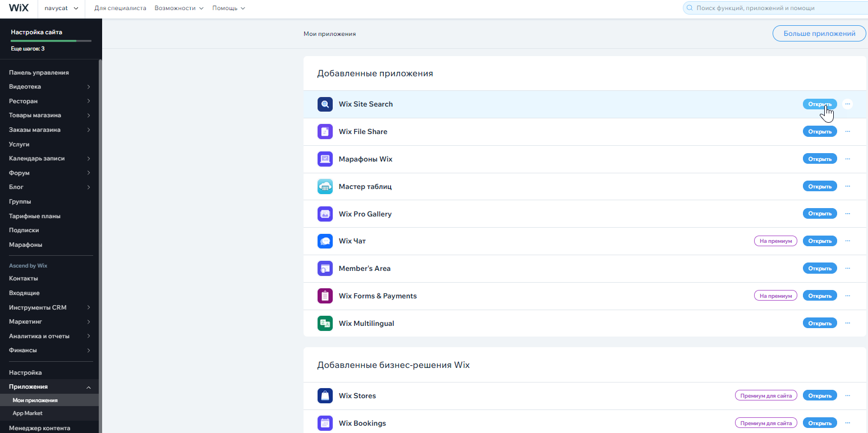Open more options for Wix Multilingual
The image size is (868, 433).
click(x=847, y=323)
